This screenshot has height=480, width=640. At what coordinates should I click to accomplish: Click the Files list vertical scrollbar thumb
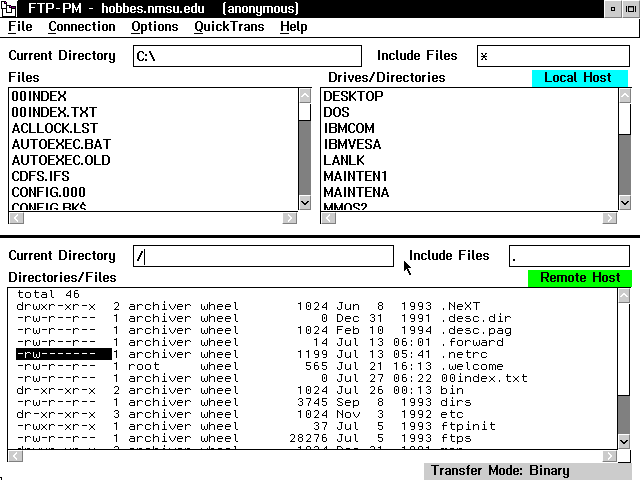(x=305, y=112)
